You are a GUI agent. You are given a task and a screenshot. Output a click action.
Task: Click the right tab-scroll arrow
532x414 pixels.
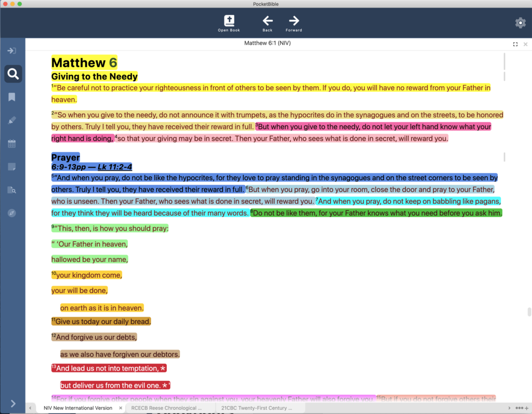[x=509, y=408]
